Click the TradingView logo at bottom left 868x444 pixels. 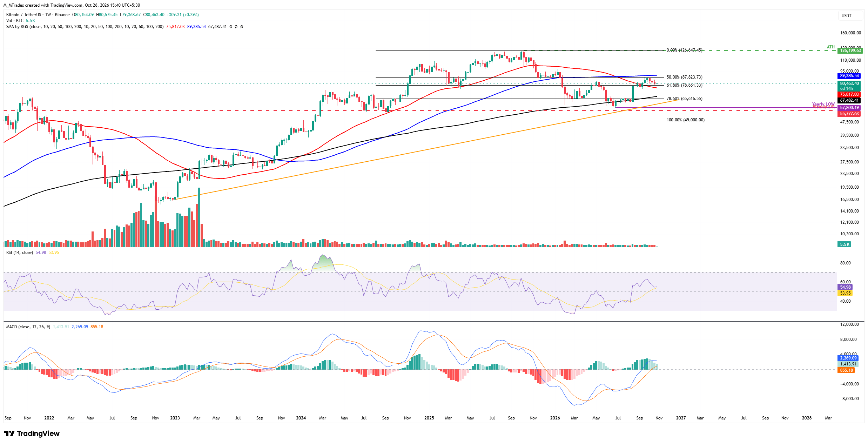point(32,433)
